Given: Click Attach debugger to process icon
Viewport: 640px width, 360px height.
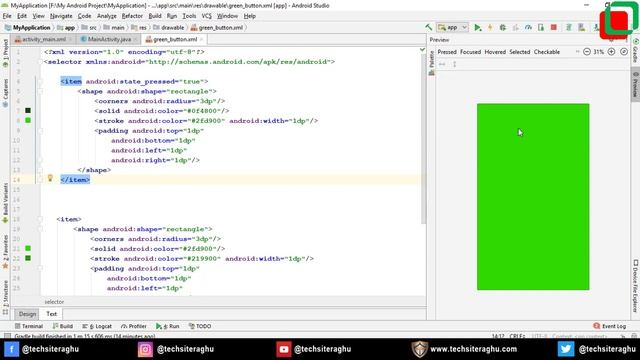Looking at the screenshot, I should tap(541, 27).
